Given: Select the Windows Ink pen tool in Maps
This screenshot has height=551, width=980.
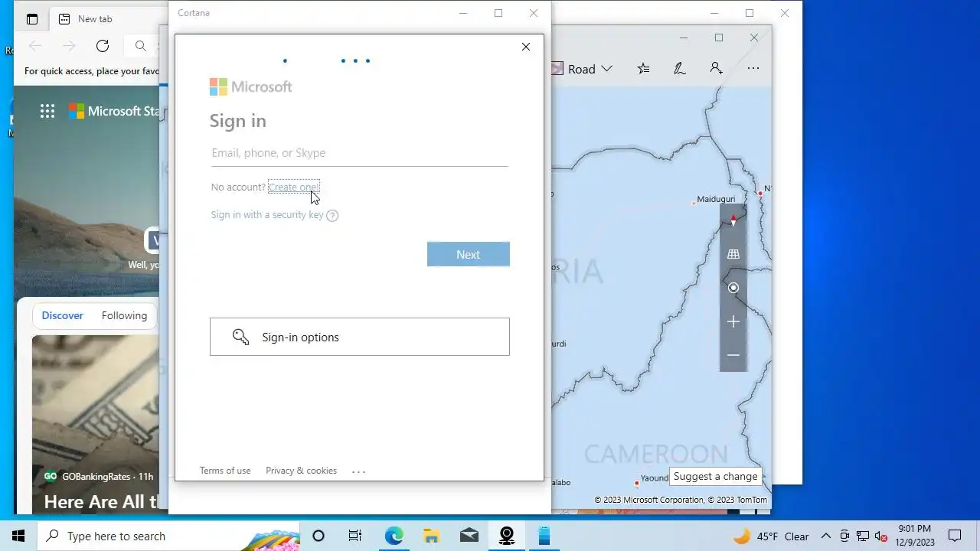Looking at the screenshot, I should click(679, 69).
